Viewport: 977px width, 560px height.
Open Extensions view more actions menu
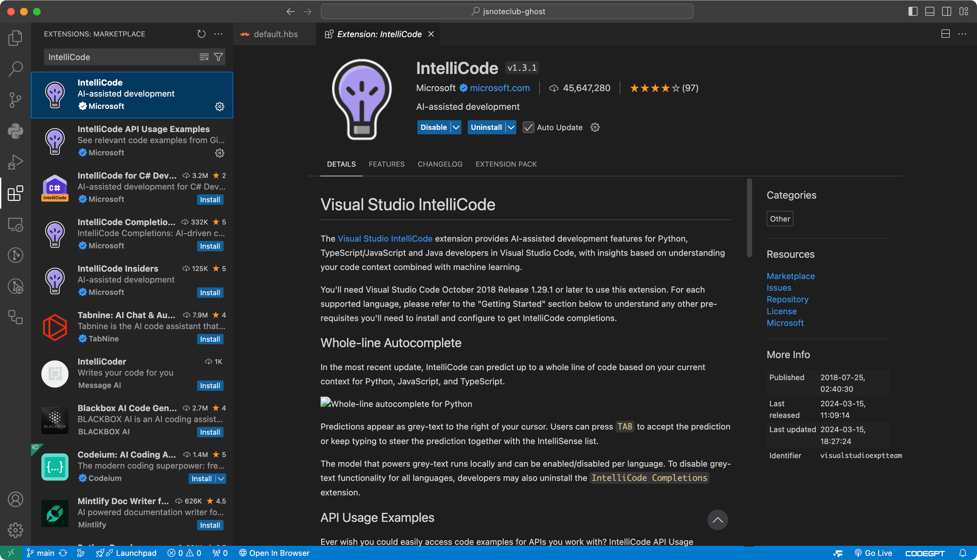point(218,34)
